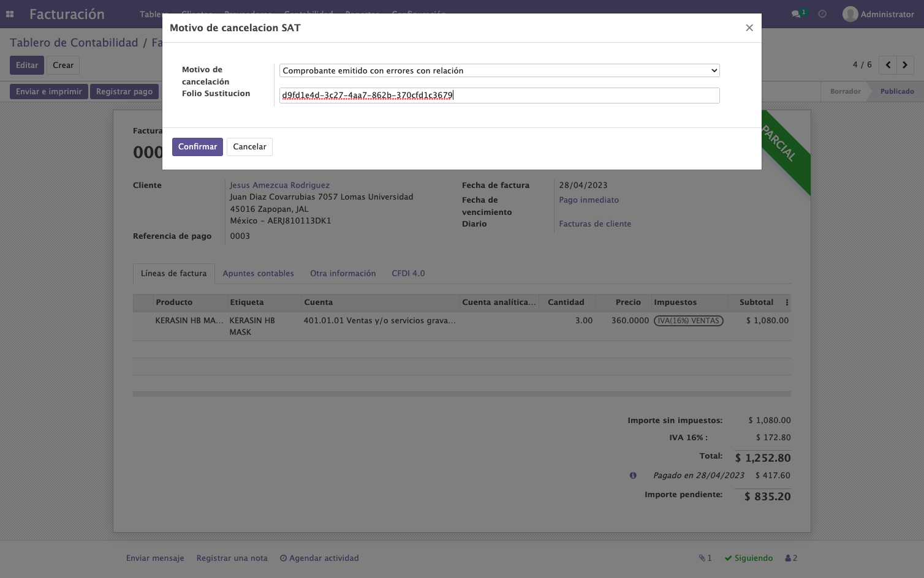Open the apps grid menu icon
Image resolution: width=924 pixels, height=578 pixels.
pos(10,14)
